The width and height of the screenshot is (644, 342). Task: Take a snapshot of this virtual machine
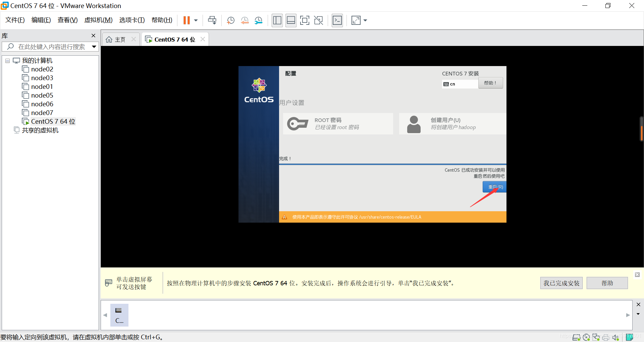pos(230,20)
